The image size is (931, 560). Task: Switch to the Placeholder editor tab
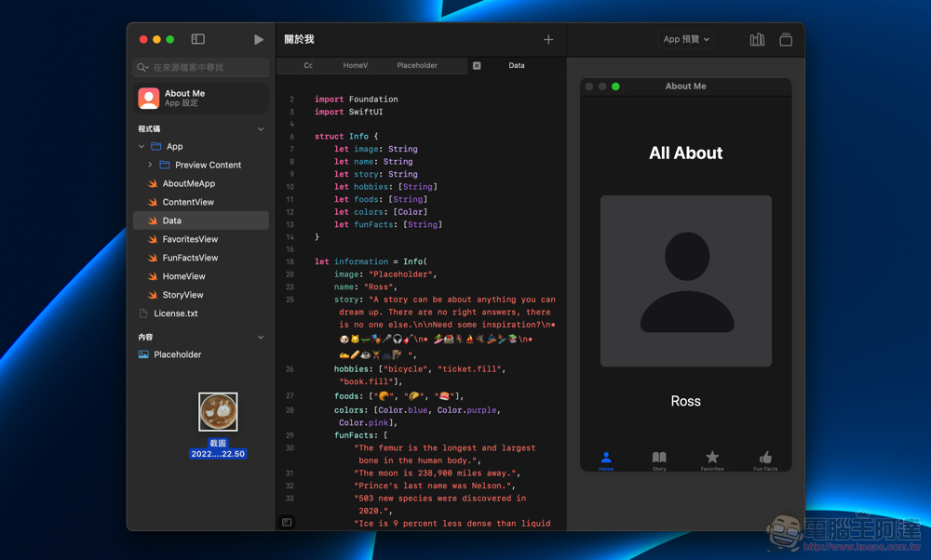[417, 65]
